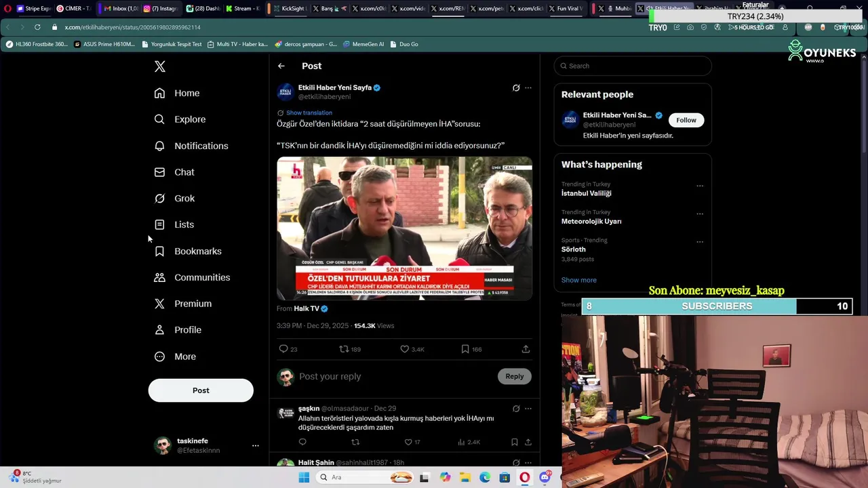868x488 pixels.
Task: Open Premium from the sidebar
Action: pos(182,304)
